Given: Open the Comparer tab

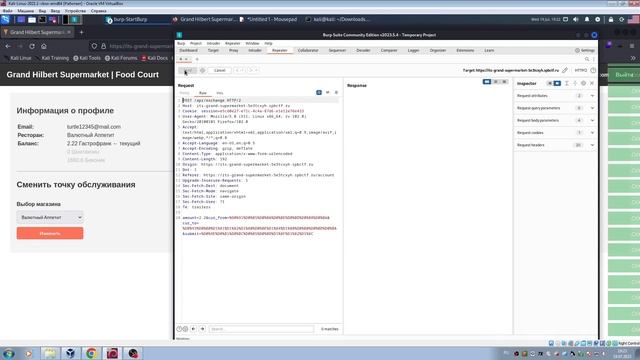Looking at the screenshot, I should pos(389,50).
